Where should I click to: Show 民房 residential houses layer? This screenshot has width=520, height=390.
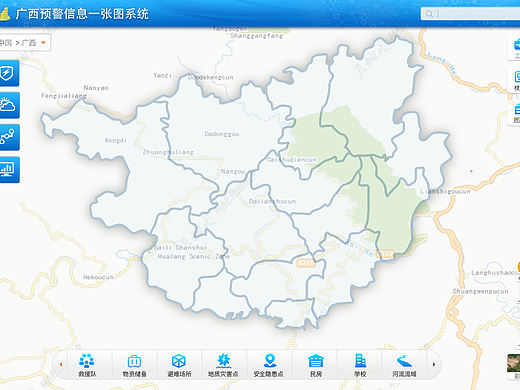(316, 365)
